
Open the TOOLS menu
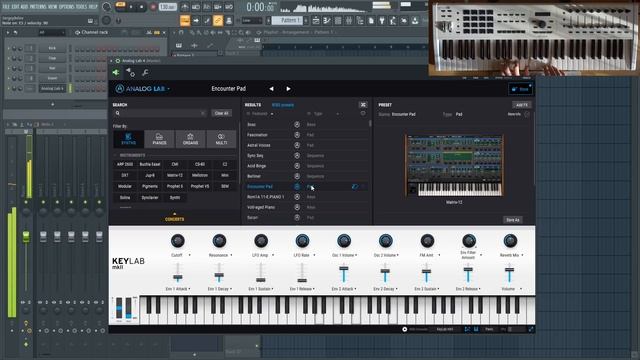point(82,7)
